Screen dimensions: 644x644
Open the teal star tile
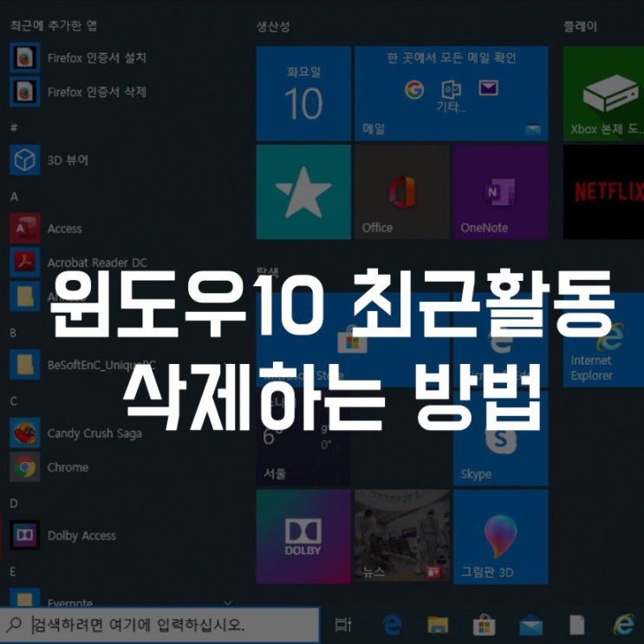(x=303, y=192)
